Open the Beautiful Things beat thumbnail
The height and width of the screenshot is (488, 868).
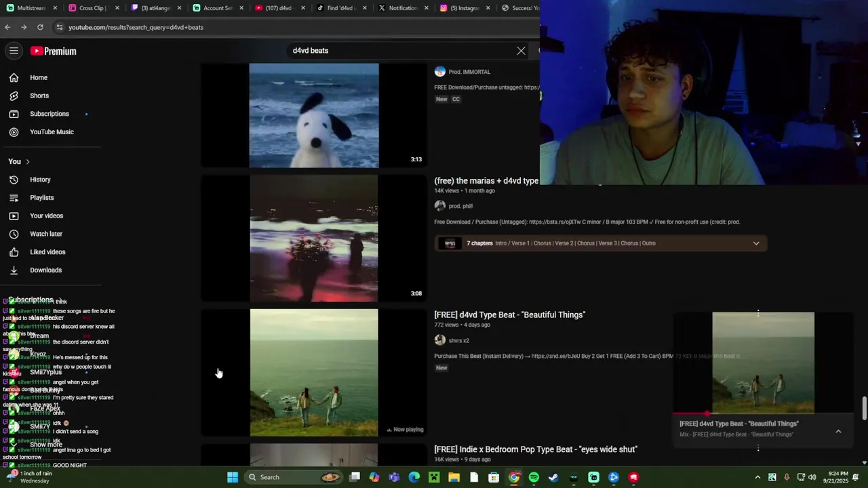pos(314,373)
